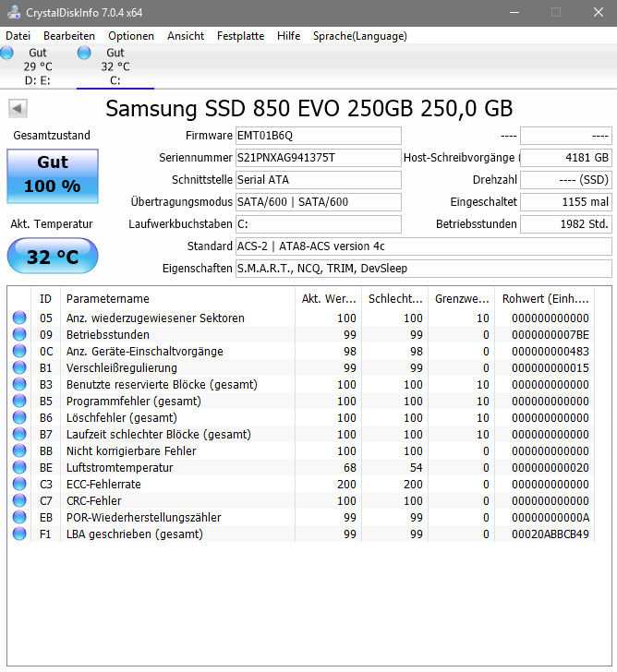Click status icon of row 0C
The image size is (617, 672).
coord(19,351)
